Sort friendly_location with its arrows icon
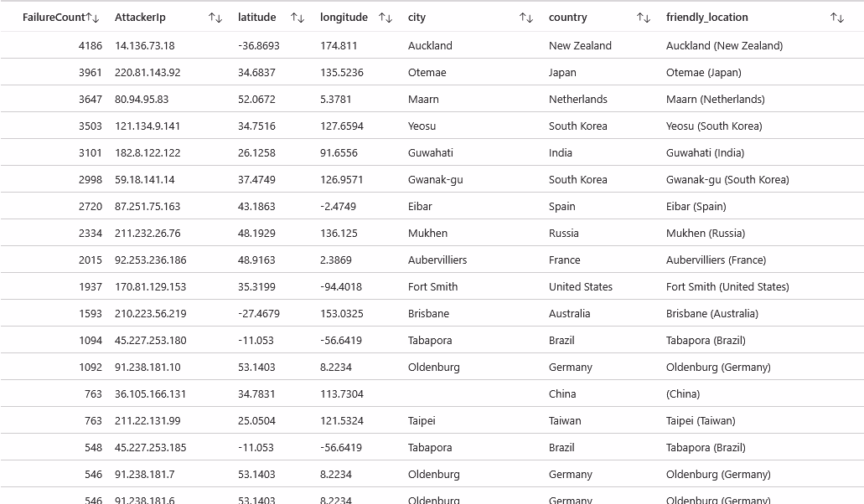Viewport: 864px width, 504px height. 837,18
